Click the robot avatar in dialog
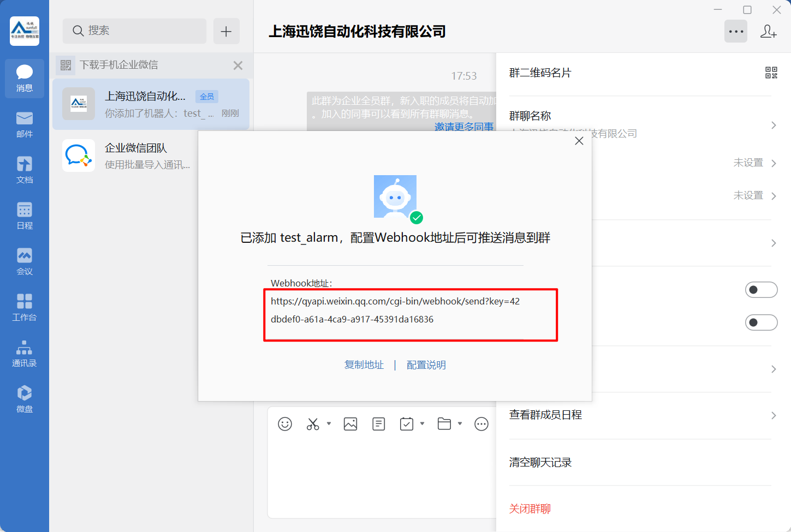 tap(395, 196)
